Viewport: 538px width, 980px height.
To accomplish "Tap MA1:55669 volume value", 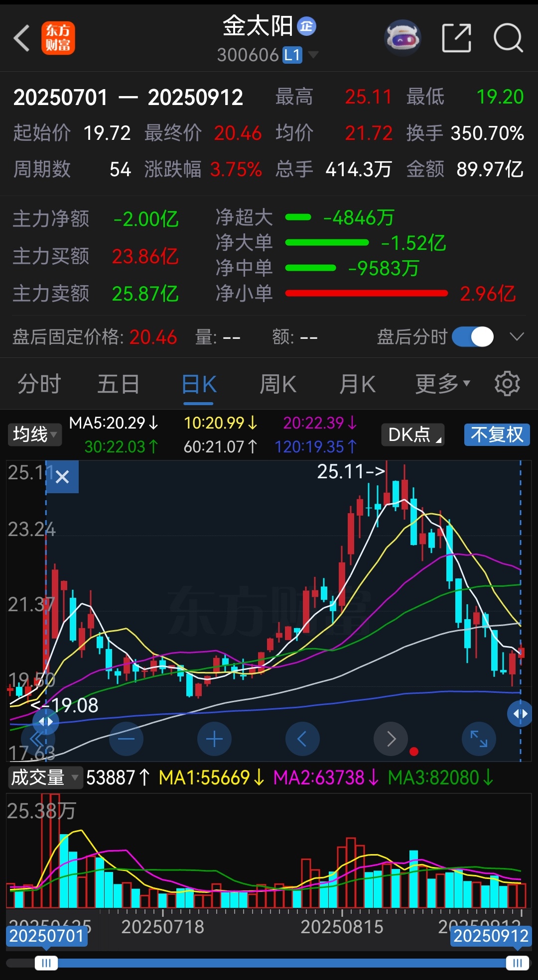I will click(x=212, y=777).
